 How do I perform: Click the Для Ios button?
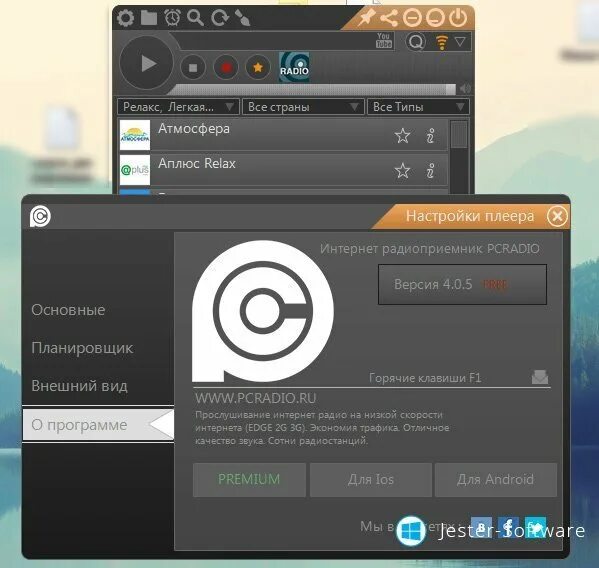click(x=371, y=480)
